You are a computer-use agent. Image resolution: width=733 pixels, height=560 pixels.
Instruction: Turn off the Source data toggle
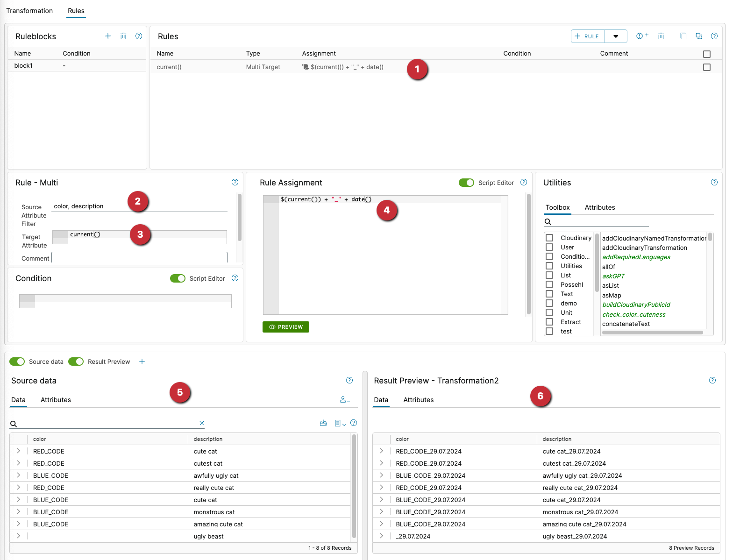(x=17, y=362)
